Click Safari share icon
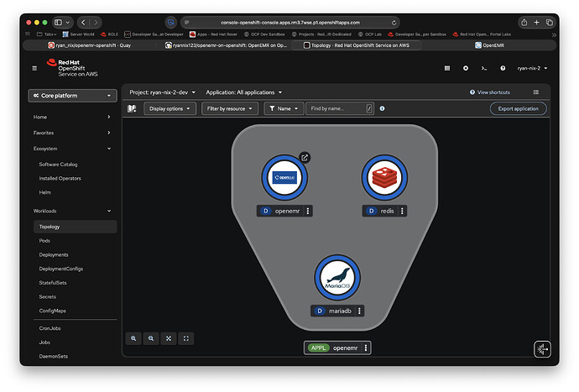 pos(524,23)
